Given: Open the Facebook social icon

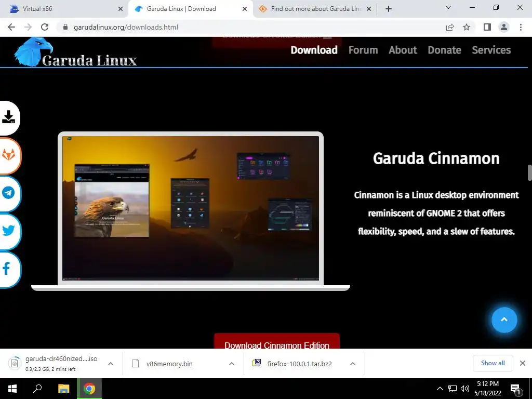Looking at the screenshot, I should [7, 269].
